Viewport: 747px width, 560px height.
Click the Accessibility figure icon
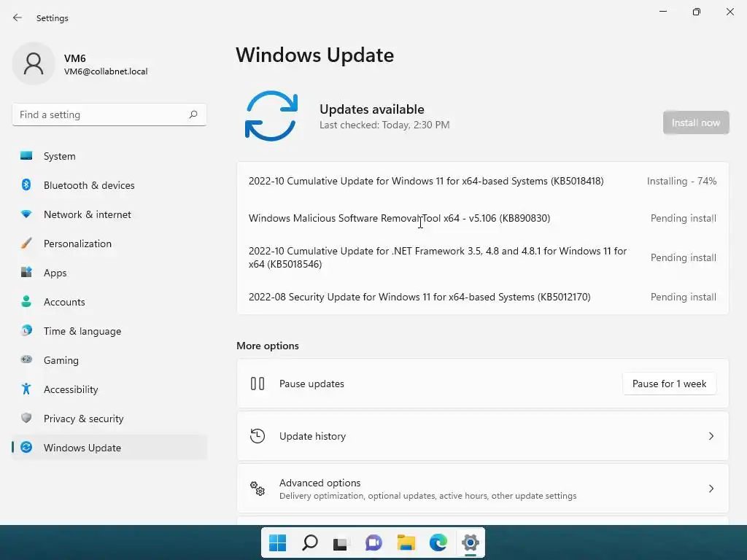26,389
